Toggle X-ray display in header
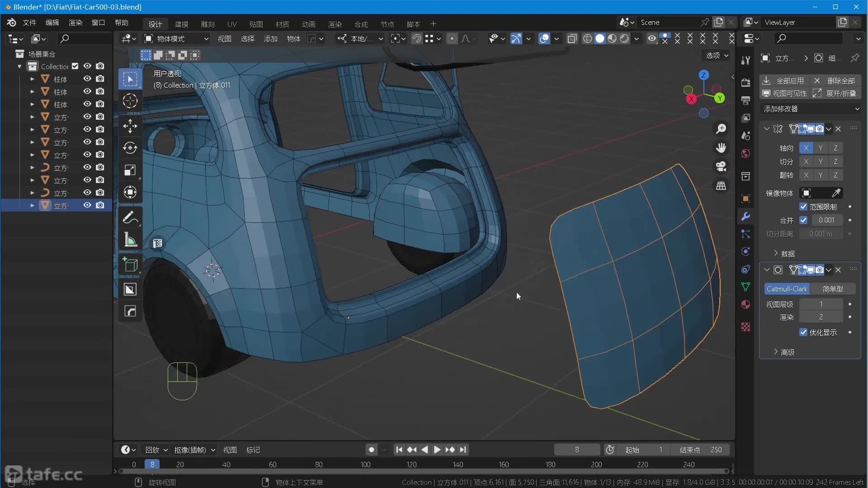This screenshot has width=868, height=488. pyautogui.click(x=572, y=39)
